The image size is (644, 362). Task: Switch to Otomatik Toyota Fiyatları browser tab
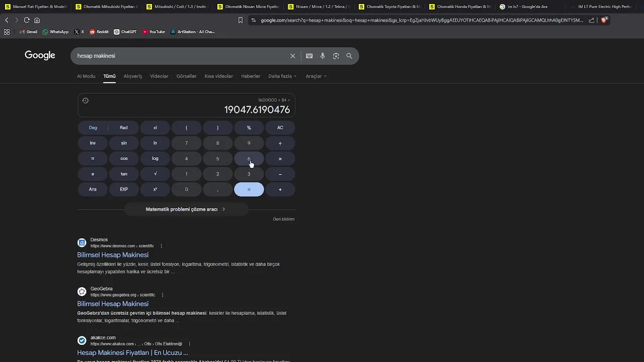(389, 7)
